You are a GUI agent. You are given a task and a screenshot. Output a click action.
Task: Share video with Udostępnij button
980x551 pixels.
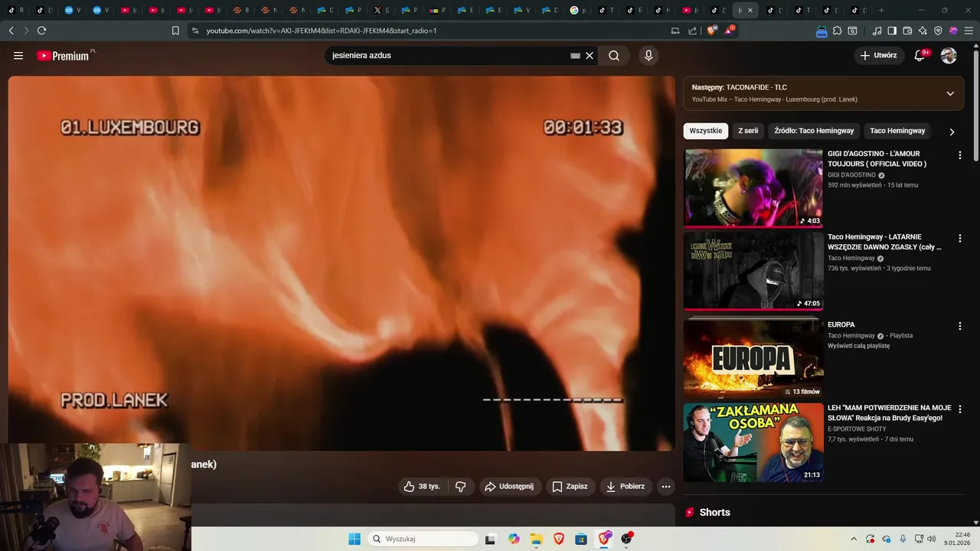(509, 487)
